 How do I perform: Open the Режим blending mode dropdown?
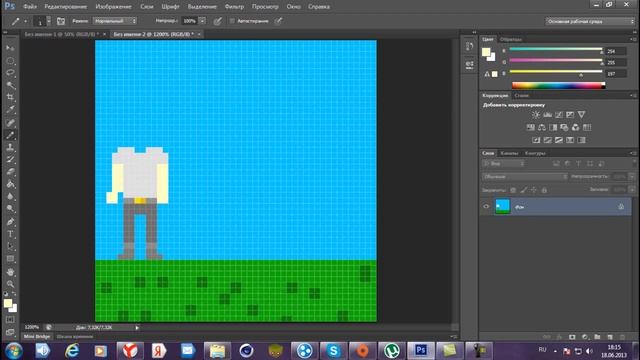tap(115, 21)
